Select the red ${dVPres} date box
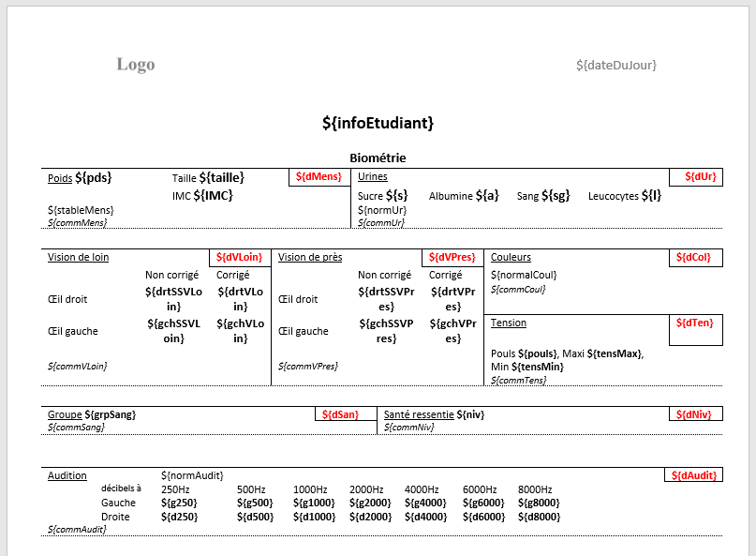The image size is (756, 556). (452, 258)
